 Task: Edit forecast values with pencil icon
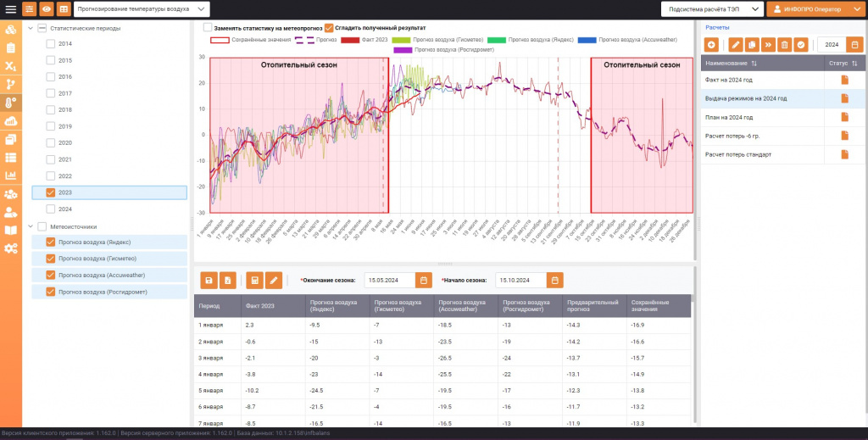[x=274, y=281]
